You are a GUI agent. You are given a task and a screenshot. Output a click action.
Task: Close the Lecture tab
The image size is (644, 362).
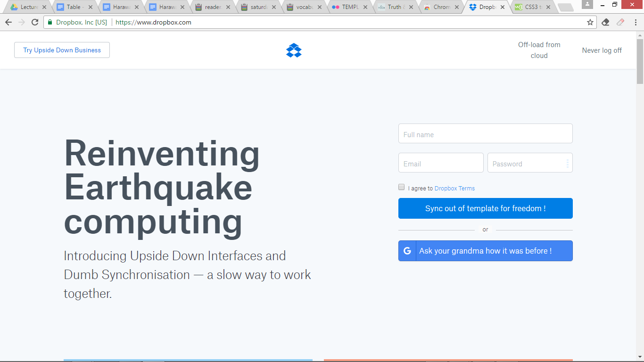pyautogui.click(x=44, y=7)
